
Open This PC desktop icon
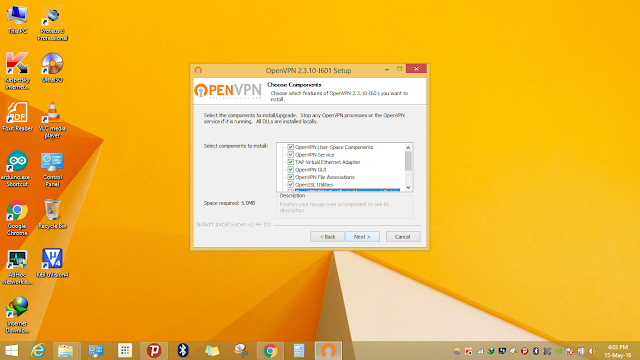click(17, 19)
